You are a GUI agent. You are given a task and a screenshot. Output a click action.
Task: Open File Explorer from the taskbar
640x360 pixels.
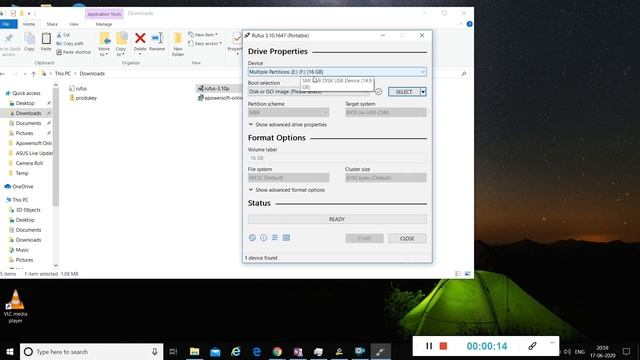pyautogui.click(x=195, y=351)
